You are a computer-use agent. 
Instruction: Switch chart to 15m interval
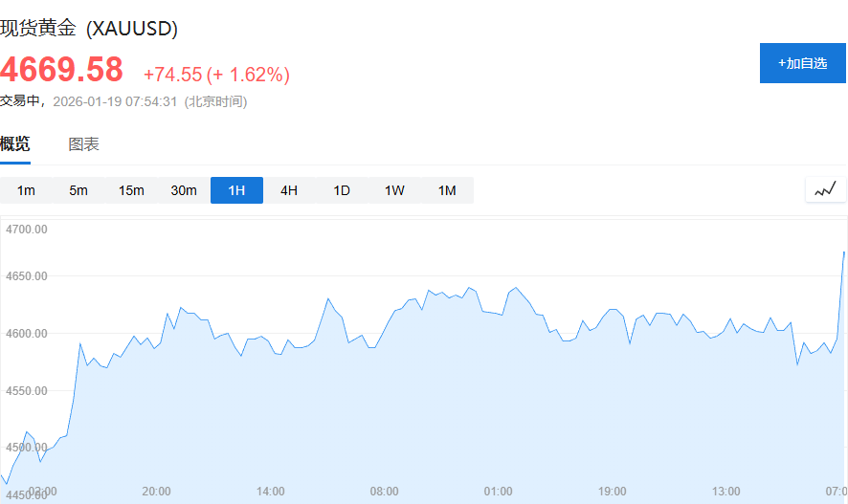[x=131, y=190]
